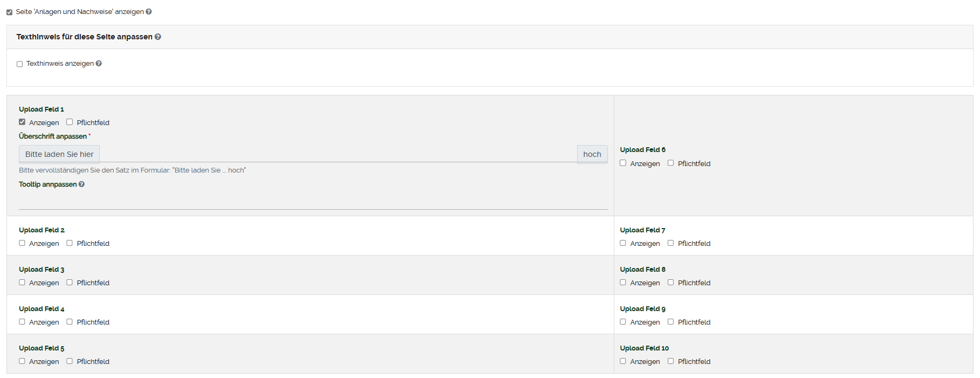The width and height of the screenshot is (980, 378).
Task: Uncheck Anzeigen for Upload Feld 1
Action: [22, 122]
